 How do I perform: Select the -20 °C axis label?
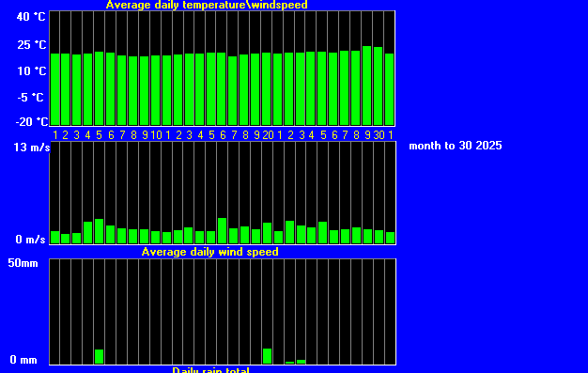(x=32, y=121)
